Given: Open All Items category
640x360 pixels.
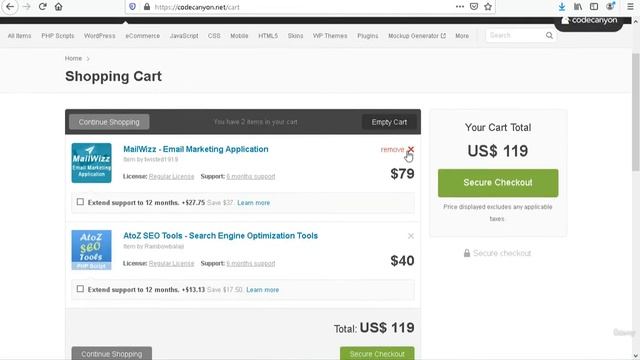Looking at the screenshot, I should pos(19,36).
